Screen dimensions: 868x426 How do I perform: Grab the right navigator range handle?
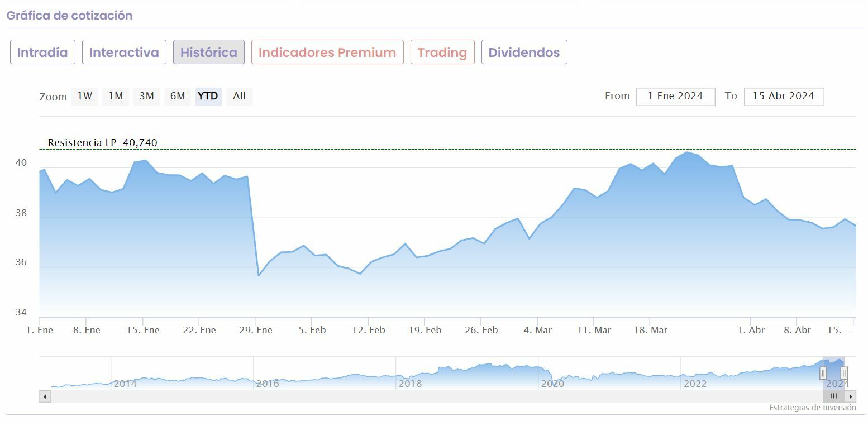click(x=844, y=372)
